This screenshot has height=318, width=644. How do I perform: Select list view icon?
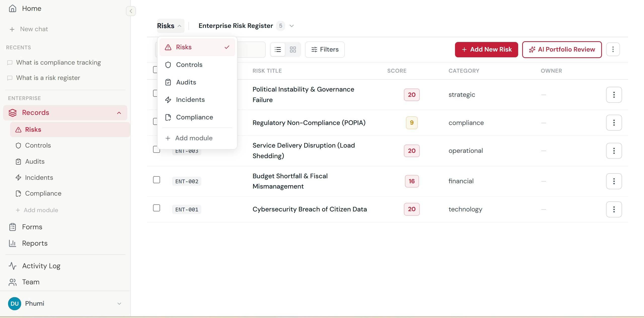278,50
